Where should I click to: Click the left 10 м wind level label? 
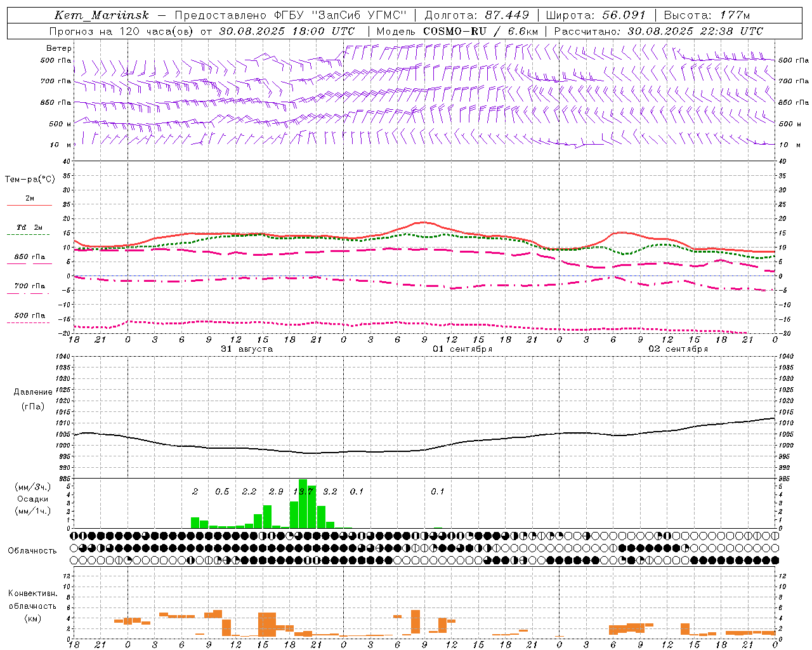tap(61, 145)
